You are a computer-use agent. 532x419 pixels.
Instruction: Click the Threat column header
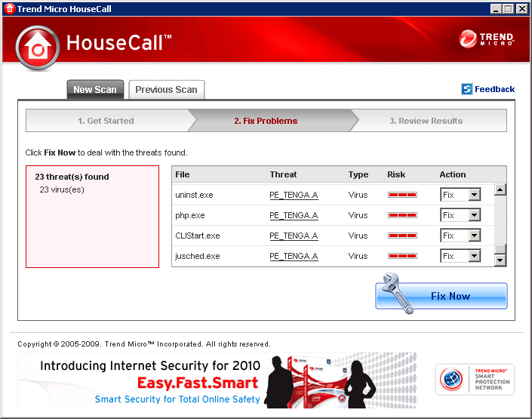pos(283,174)
